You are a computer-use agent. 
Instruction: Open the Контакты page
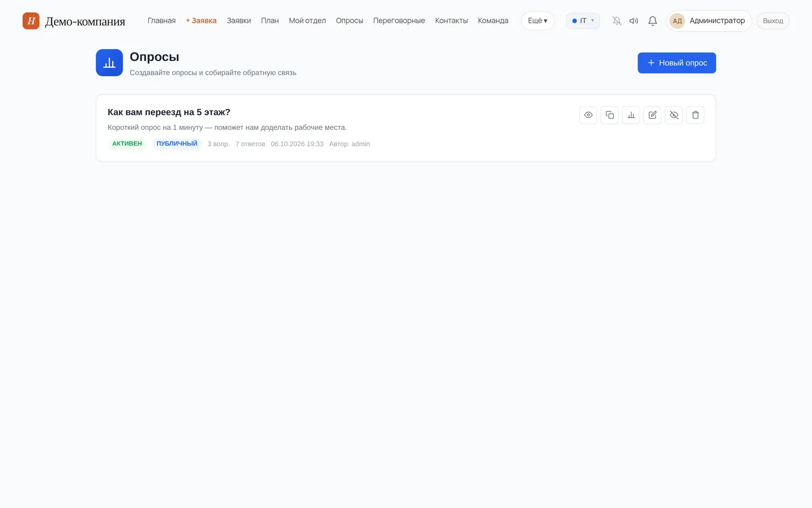(452, 21)
